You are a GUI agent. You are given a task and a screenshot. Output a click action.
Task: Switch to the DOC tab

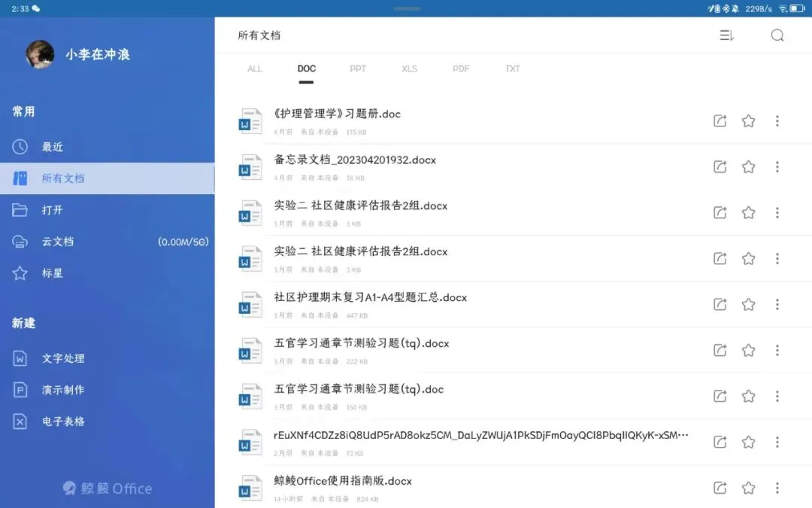(x=307, y=69)
